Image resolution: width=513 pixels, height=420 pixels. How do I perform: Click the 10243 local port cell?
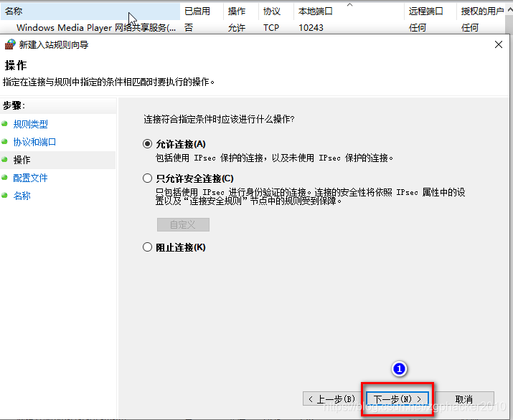311,27
